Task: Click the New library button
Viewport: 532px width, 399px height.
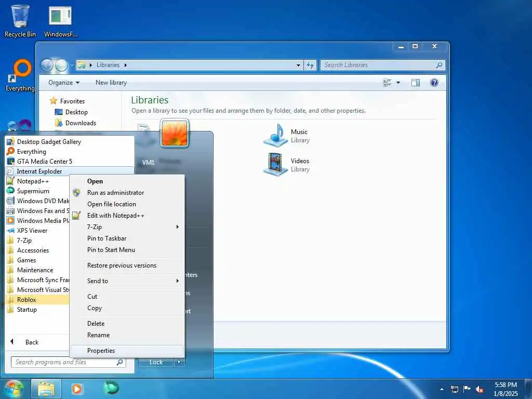Action: click(111, 83)
